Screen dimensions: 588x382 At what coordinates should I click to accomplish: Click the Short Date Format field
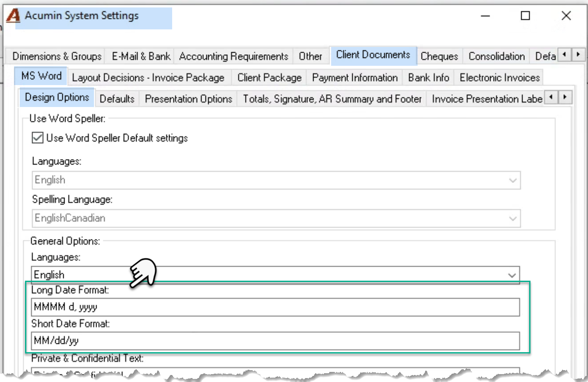(x=275, y=340)
